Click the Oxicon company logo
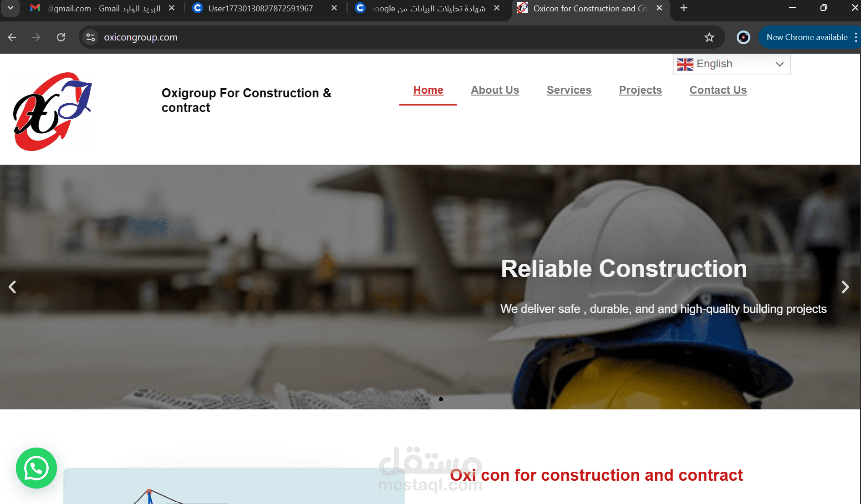The width and height of the screenshot is (861, 504). (x=52, y=111)
